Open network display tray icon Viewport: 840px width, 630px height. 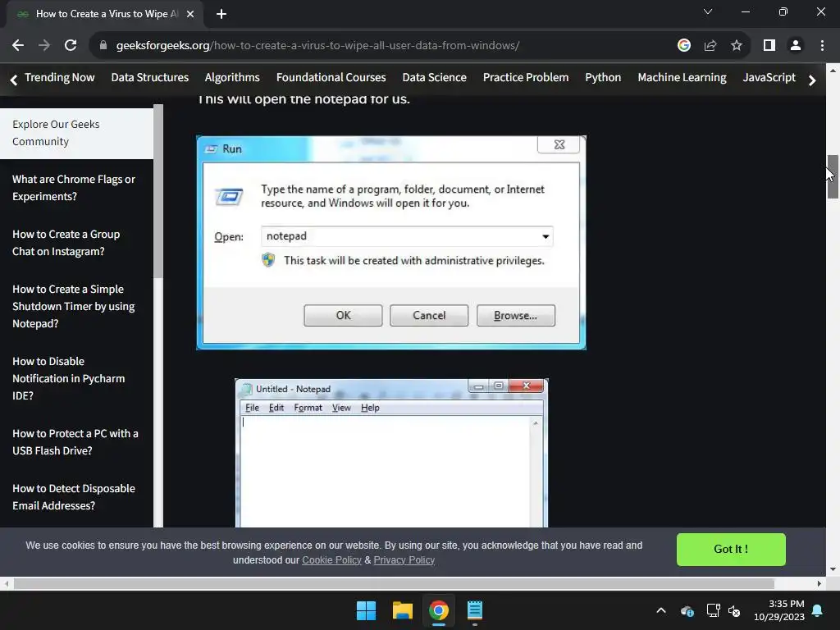click(x=713, y=610)
